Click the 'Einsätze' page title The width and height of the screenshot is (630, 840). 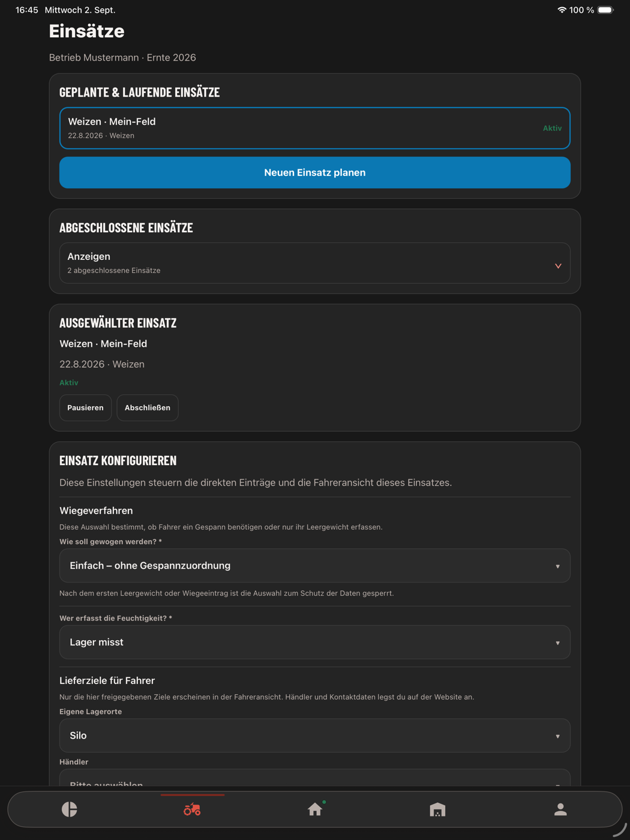tap(86, 31)
